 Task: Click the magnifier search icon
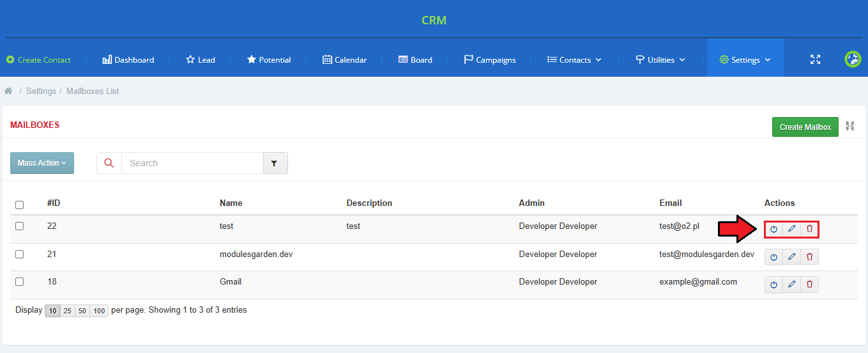(x=109, y=163)
